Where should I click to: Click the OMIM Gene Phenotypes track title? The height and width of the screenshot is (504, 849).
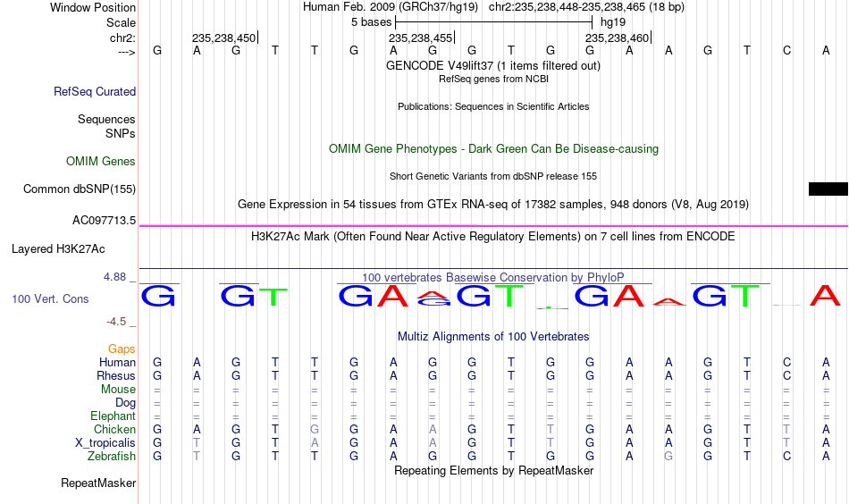(493, 149)
